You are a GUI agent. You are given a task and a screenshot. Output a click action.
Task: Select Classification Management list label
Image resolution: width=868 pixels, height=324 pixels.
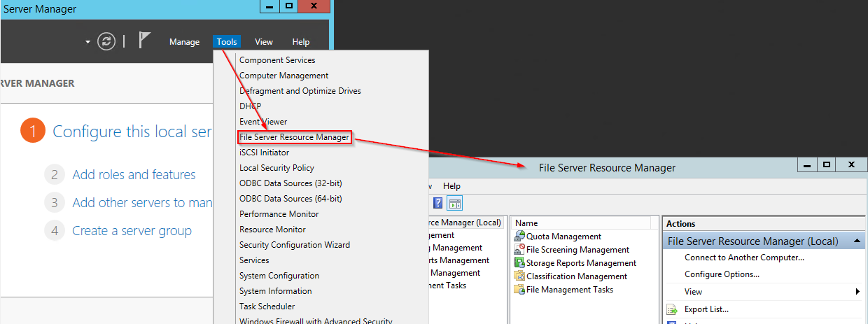tap(577, 276)
